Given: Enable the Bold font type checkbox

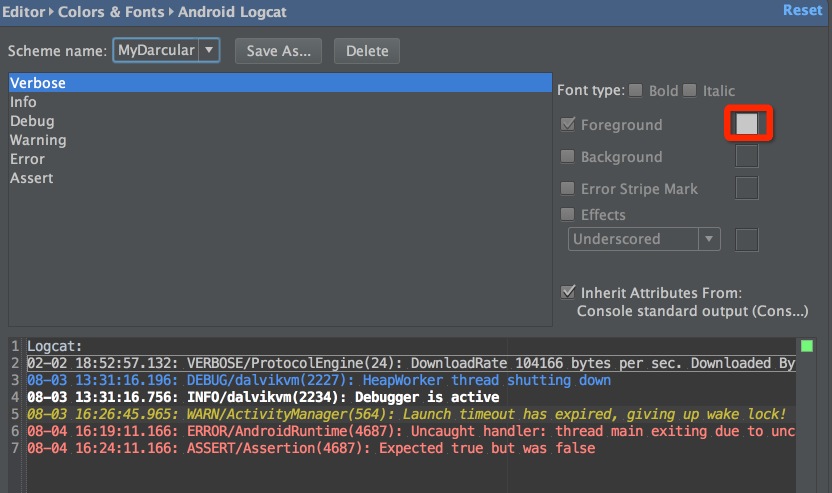Looking at the screenshot, I should coord(636,91).
